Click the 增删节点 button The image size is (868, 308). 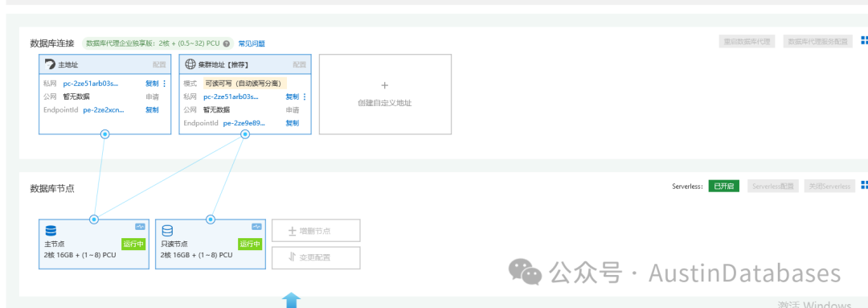tap(316, 231)
